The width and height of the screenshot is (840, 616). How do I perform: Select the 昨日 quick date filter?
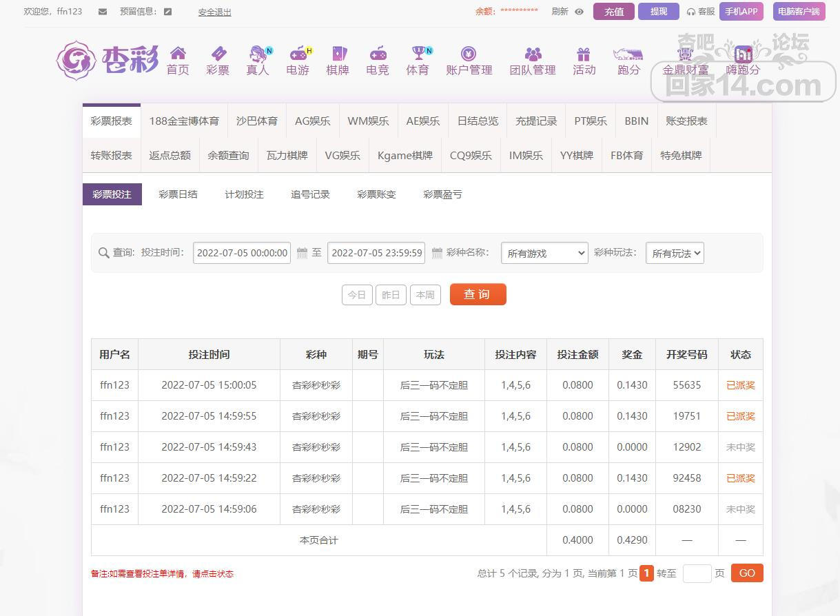click(x=391, y=295)
